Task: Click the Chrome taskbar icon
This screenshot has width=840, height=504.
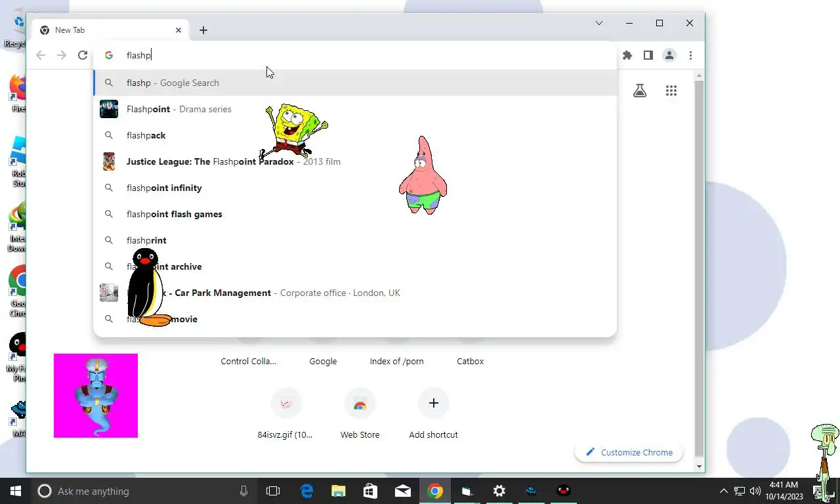Action: [435, 491]
